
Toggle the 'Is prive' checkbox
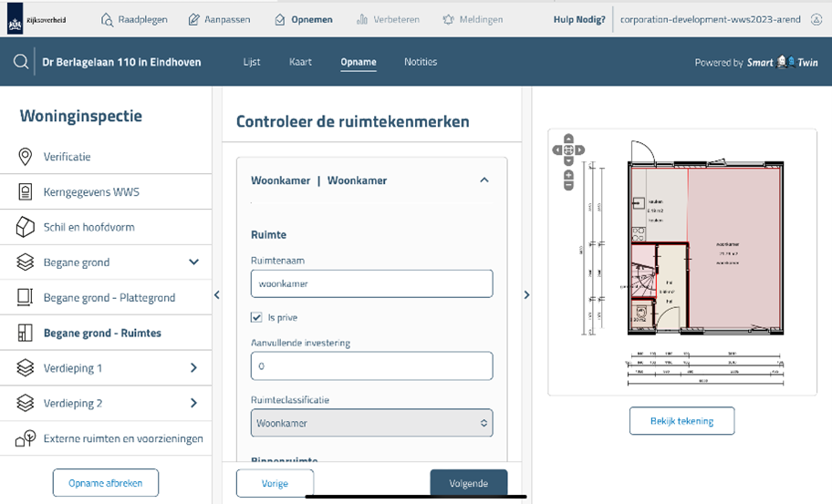coord(257,317)
